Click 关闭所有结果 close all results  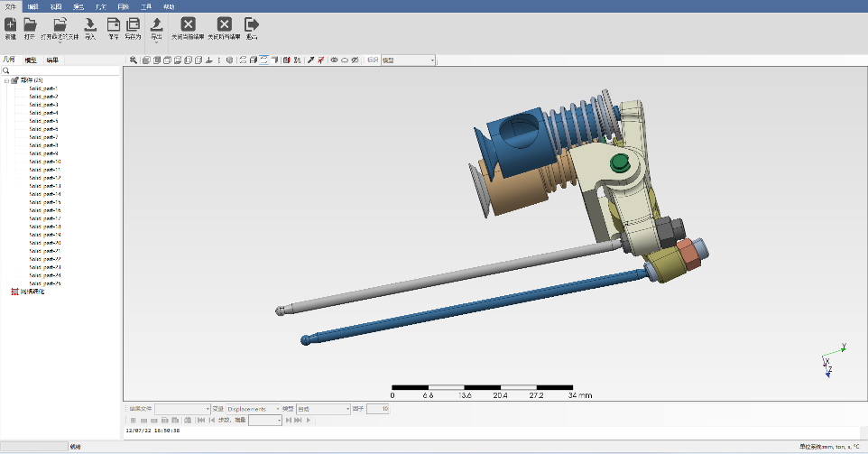[x=224, y=28]
